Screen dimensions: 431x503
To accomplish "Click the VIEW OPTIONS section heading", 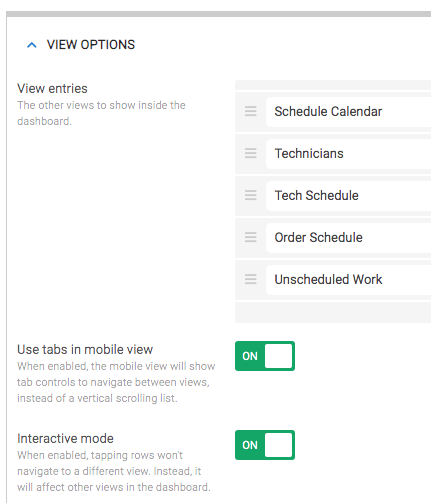I will point(91,45).
